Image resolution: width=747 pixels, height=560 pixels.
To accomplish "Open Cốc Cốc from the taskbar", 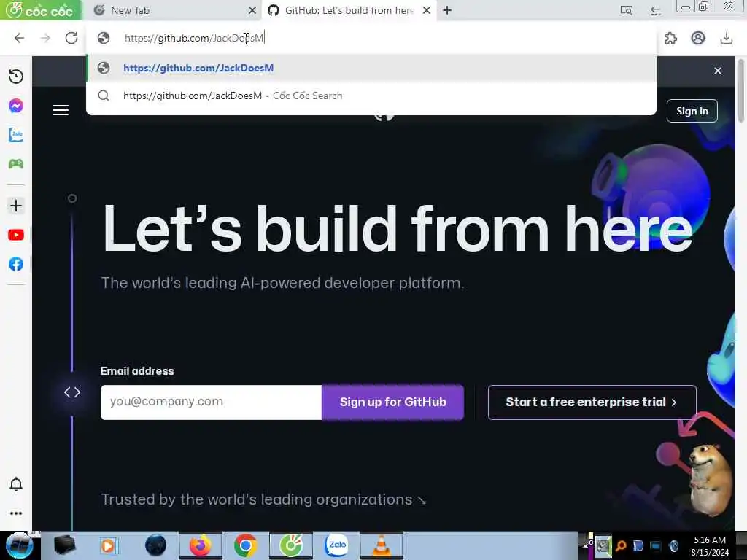I will coord(291,545).
